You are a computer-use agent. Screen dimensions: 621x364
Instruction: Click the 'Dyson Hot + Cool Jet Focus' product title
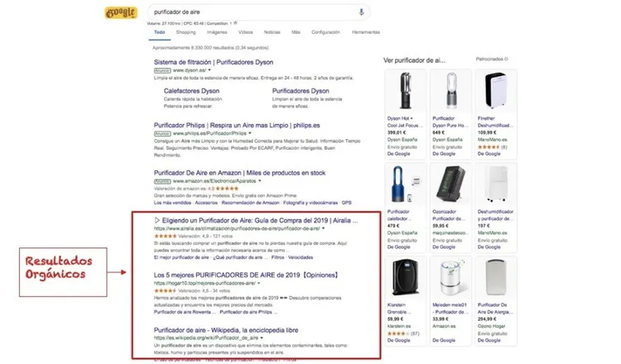405,122
